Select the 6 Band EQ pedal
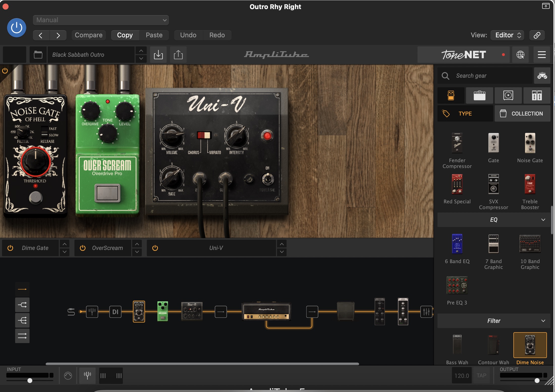This screenshot has width=555, height=392. 457,249
